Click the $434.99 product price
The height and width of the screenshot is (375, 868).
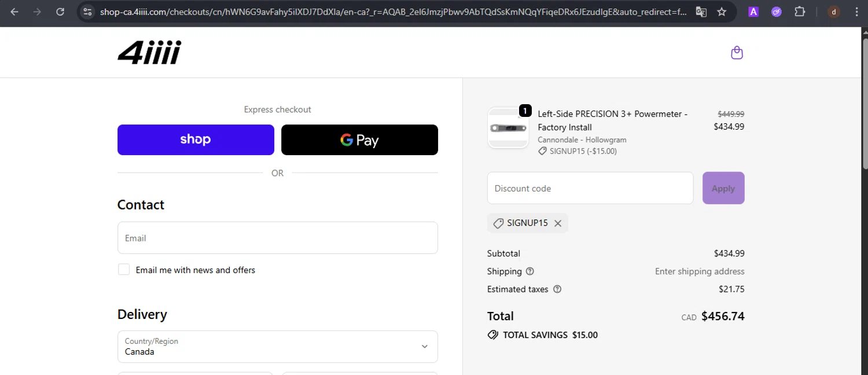729,127
